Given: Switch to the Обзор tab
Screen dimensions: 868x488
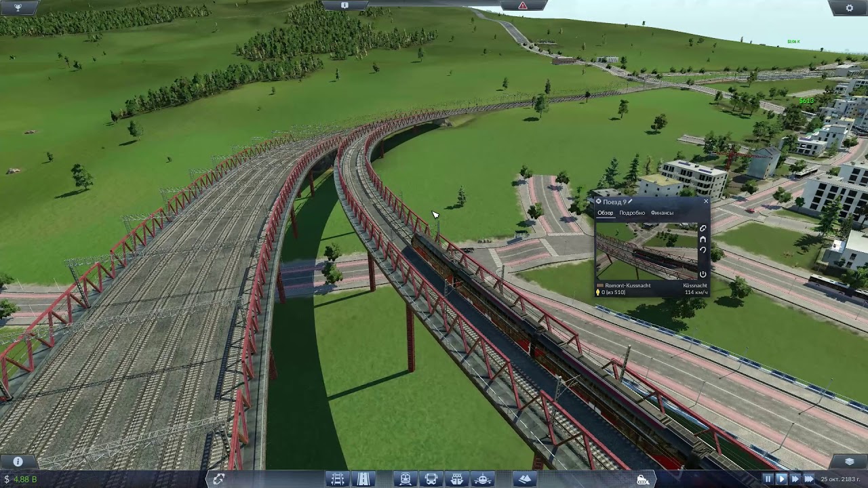Looking at the screenshot, I should coord(605,213).
